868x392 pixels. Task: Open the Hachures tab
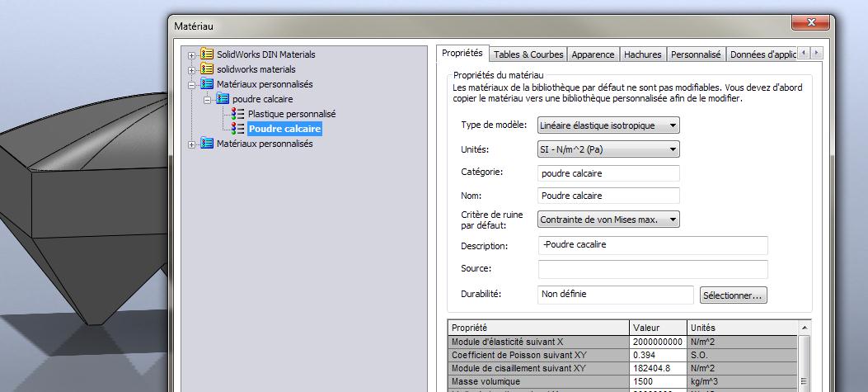[x=643, y=54]
